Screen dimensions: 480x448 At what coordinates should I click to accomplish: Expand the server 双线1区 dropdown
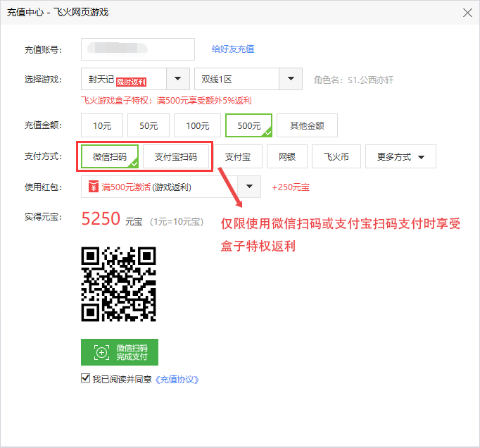(x=291, y=79)
